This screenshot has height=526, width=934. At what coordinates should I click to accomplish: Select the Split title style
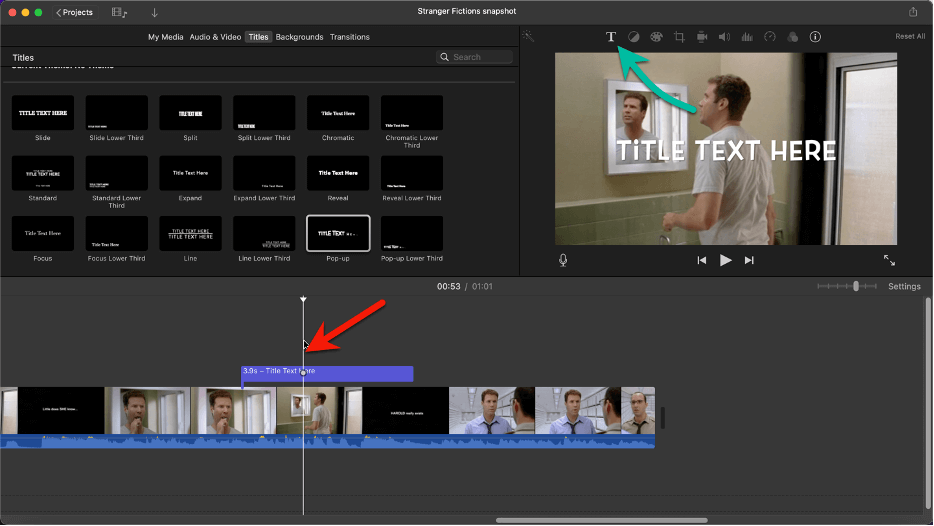[x=191, y=113]
